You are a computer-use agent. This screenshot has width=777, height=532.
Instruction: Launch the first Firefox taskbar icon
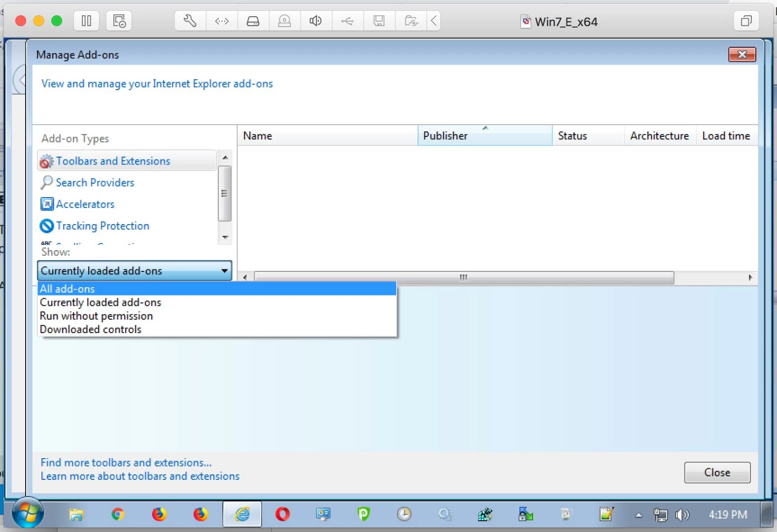pyautogui.click(x=159, y=515)
